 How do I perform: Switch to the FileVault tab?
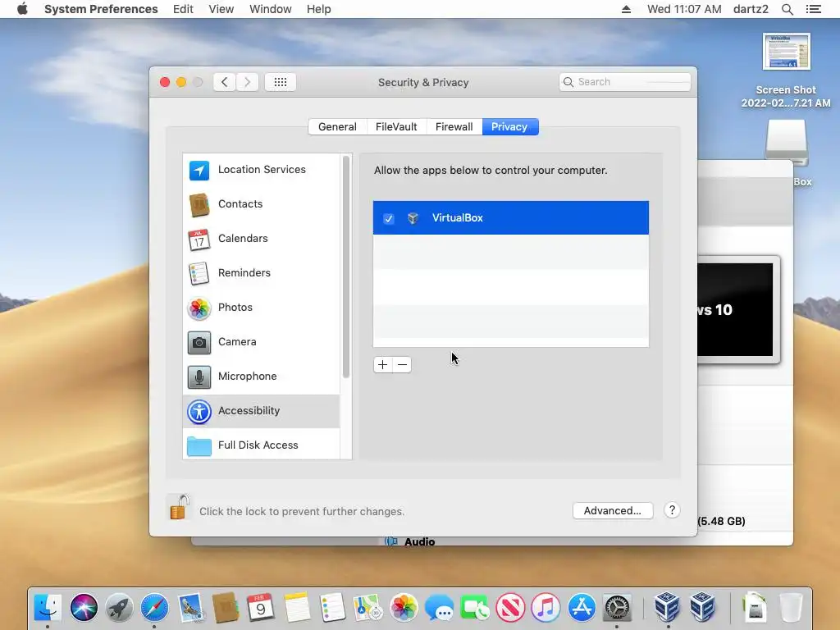coord(396,127)
